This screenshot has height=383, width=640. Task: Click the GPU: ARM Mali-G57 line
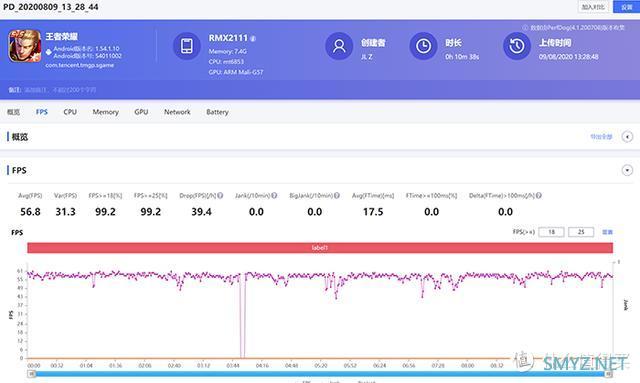236,72
